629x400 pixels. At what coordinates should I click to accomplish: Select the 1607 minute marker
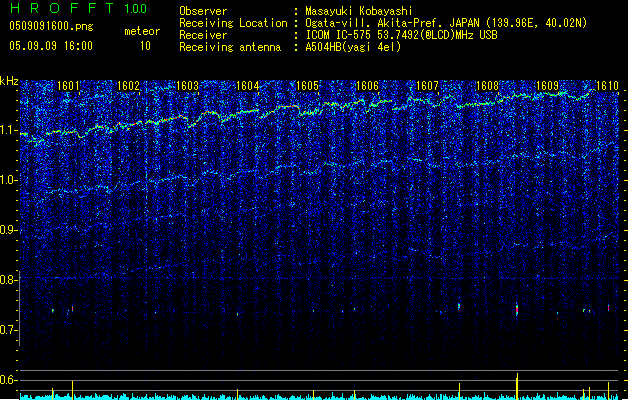point(427,86)
